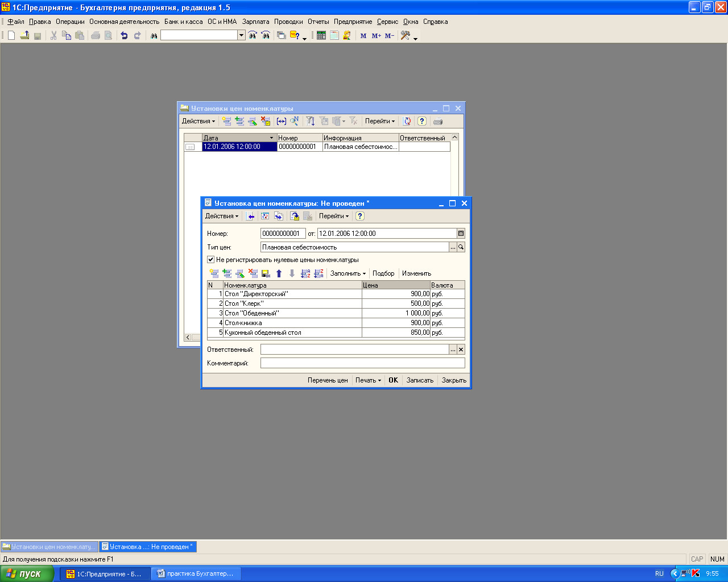728x582 pixels.
Task: Click magnifier open button beside Тип цен
Action: [x=461, y=247]
